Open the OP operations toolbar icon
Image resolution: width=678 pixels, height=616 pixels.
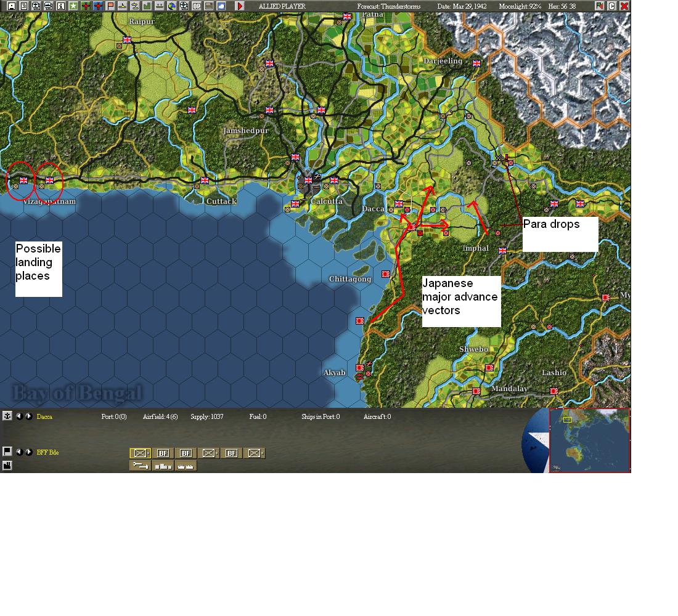[x=197, y=6]
